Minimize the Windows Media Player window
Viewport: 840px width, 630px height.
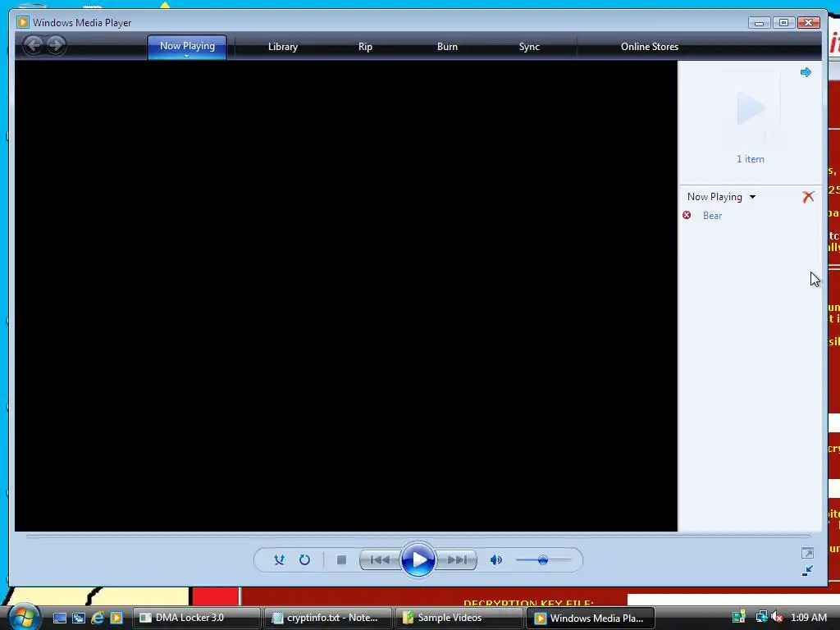tap(759, 22)
